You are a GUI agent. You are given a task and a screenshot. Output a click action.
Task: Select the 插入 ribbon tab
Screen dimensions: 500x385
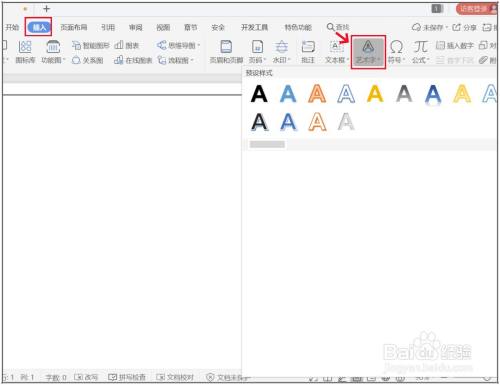coord(39,27)
